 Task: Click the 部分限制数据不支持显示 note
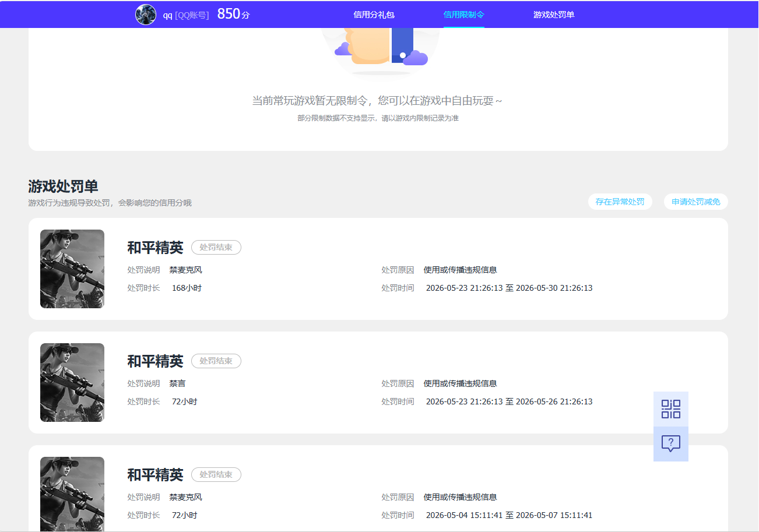(x=378, y=118)
